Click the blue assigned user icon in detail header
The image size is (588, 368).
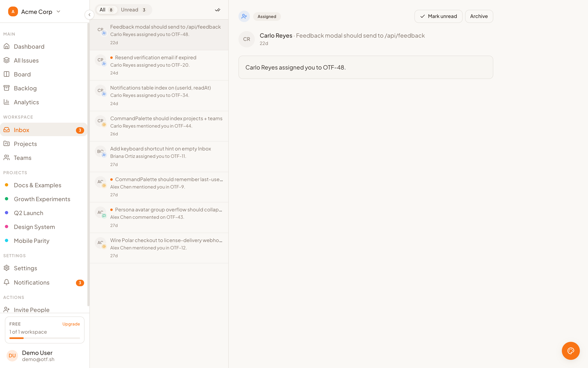(244, 16)
